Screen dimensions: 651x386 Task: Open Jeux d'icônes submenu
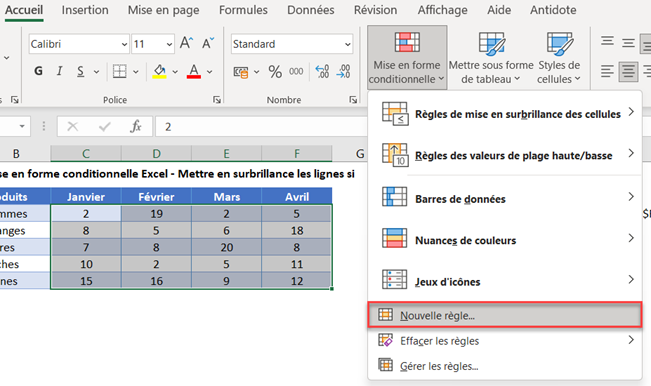point(505,281)
